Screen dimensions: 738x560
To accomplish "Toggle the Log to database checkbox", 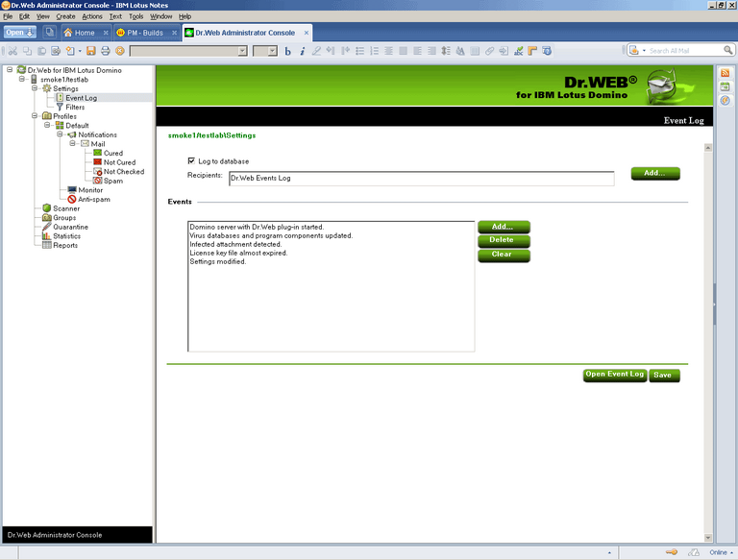I will point(191,161).
